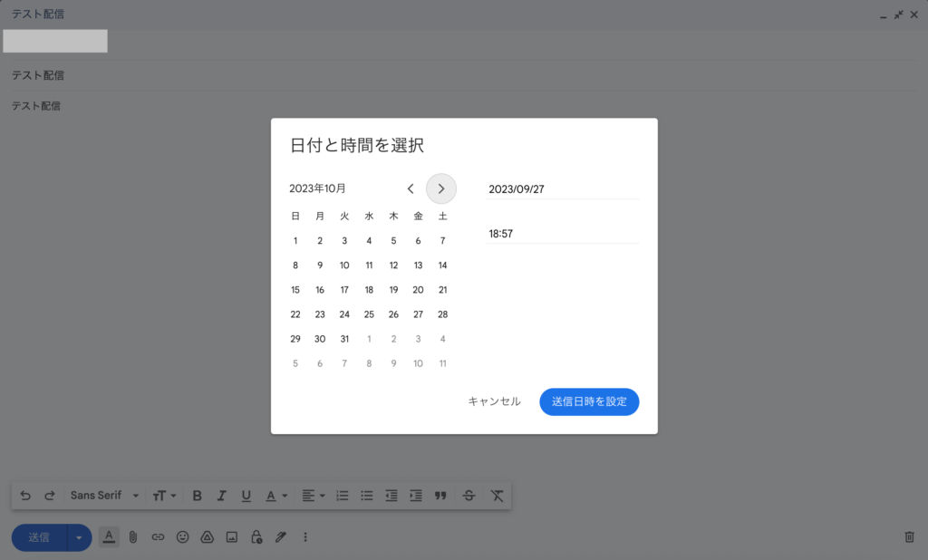Image resolution: width=928 pixels, height=560 pixels.
Task: Toggle confidential mode lock icon
Action: tap(256, 536)
